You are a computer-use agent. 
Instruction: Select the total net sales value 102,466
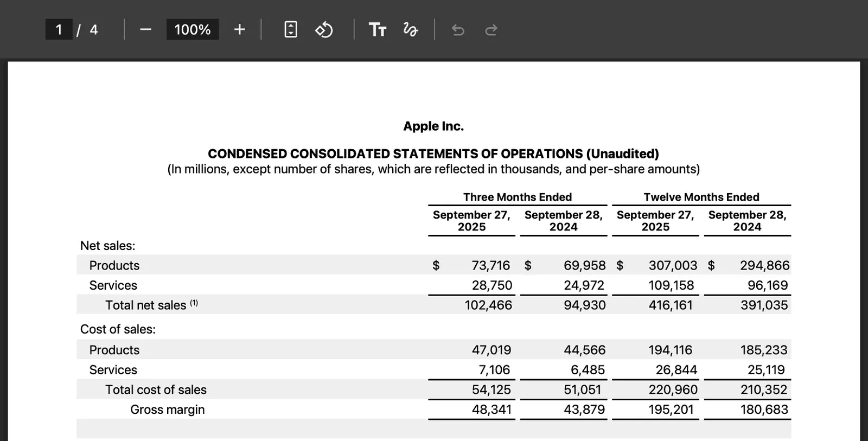[488, 305]
